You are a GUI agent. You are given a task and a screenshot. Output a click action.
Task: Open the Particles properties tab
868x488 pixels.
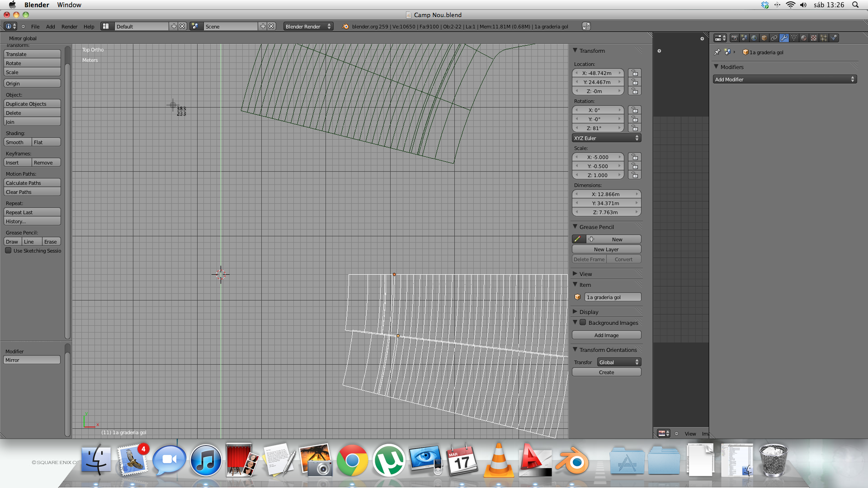(824, 38)
